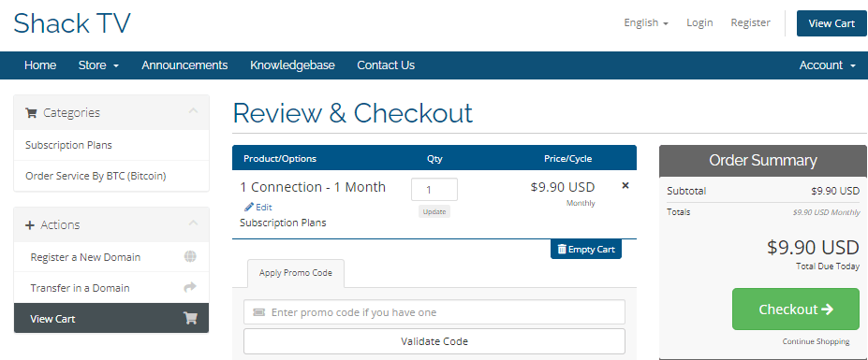This screenshot has width=868, height=360.
Task: Click the Qty column header
Action: tap(434, 159)
